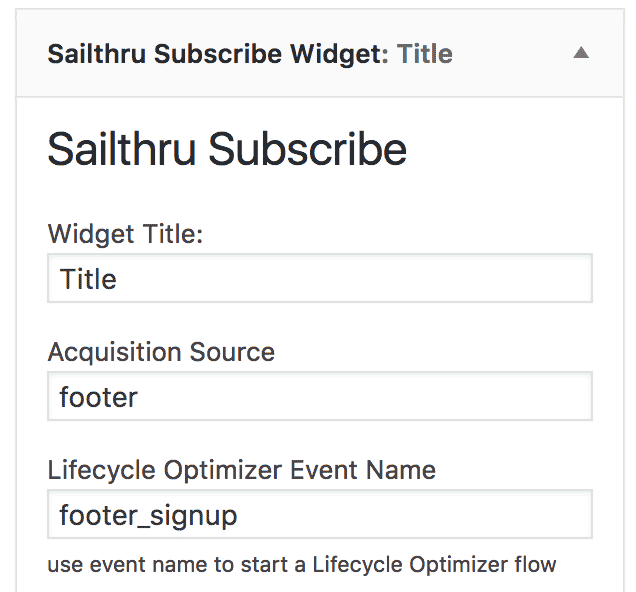Screen dimensions: 636x592
Task: Focus the Widget Title input field
Action: pos(320,278)
